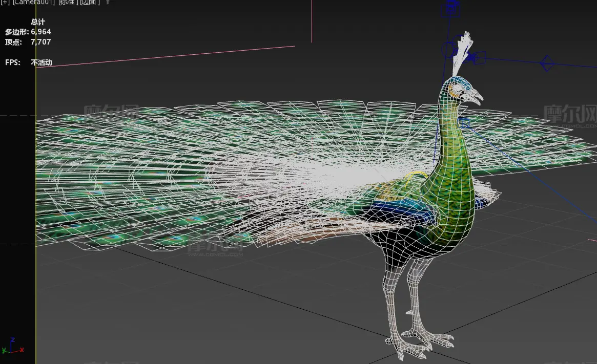597x364 pixels.
Task: Click the viewport filter funnel icon
Action: pyautogui.click(x=108, y=2)
